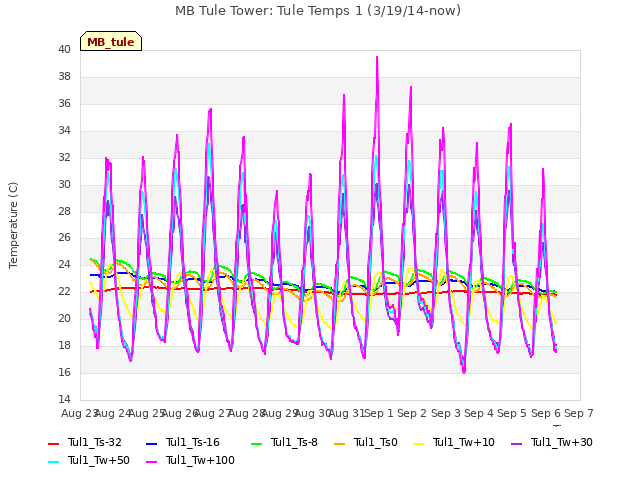Click the Sep 7 x-axis date label
This screenshot has height=480, width=640.
(x=579, y=413)
